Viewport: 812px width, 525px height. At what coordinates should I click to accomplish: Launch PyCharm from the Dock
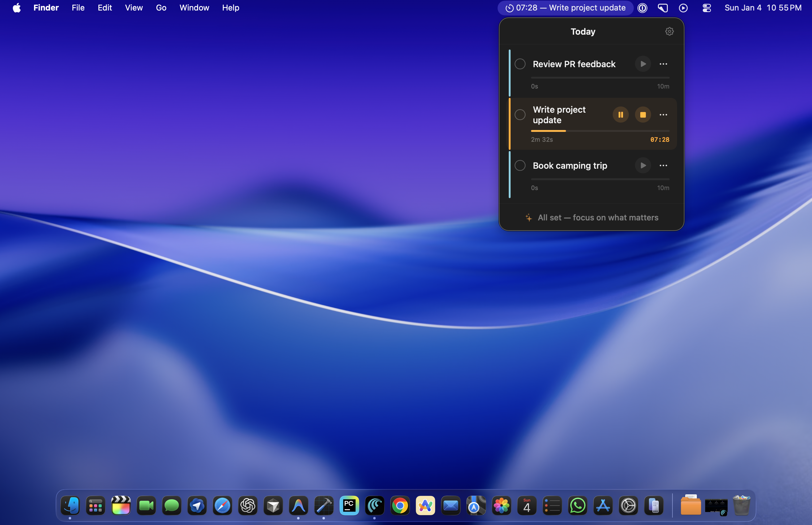(x=349, y=506)
